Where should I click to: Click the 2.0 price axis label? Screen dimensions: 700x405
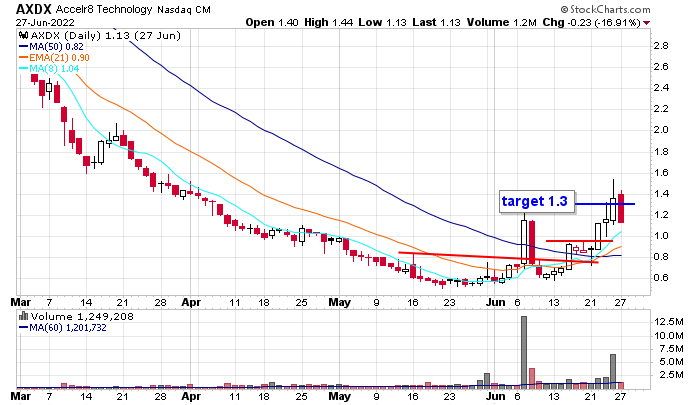(661, 129)
